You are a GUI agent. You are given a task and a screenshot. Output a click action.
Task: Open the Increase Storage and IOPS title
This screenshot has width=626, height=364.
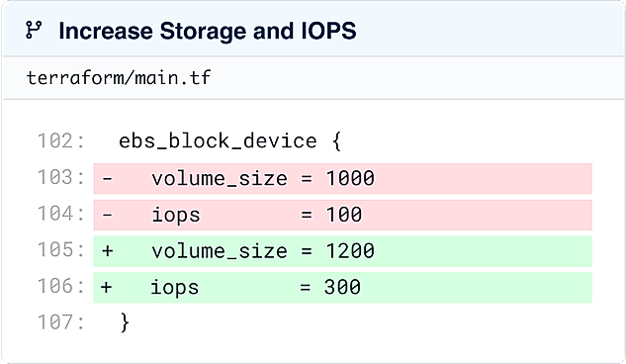coord(208,31)
